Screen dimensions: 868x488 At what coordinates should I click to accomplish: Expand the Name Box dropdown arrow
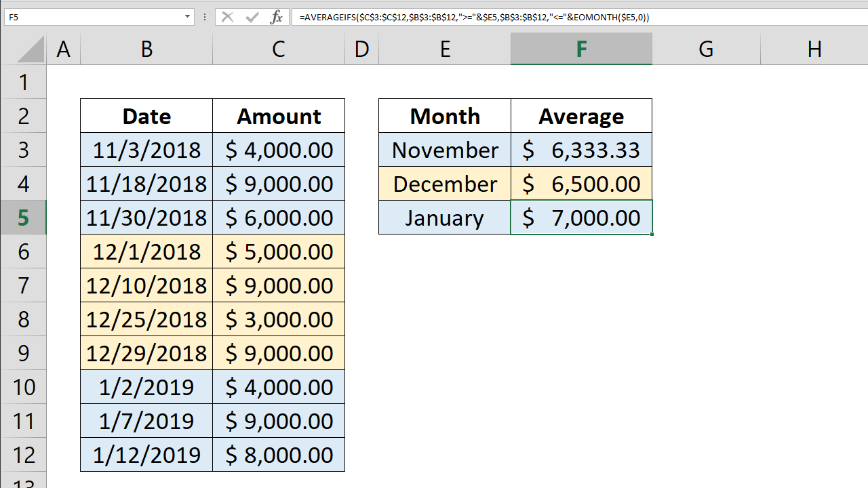point(187,17)
